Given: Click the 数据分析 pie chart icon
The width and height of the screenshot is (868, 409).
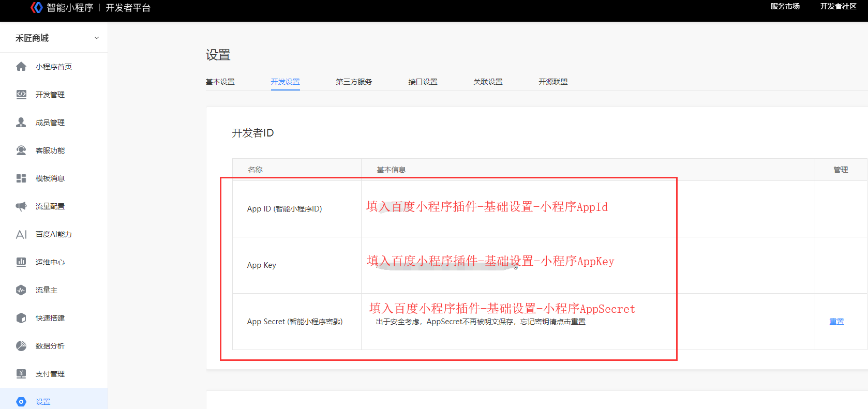Looking at the screenshot, I should [x=21, y=346].
